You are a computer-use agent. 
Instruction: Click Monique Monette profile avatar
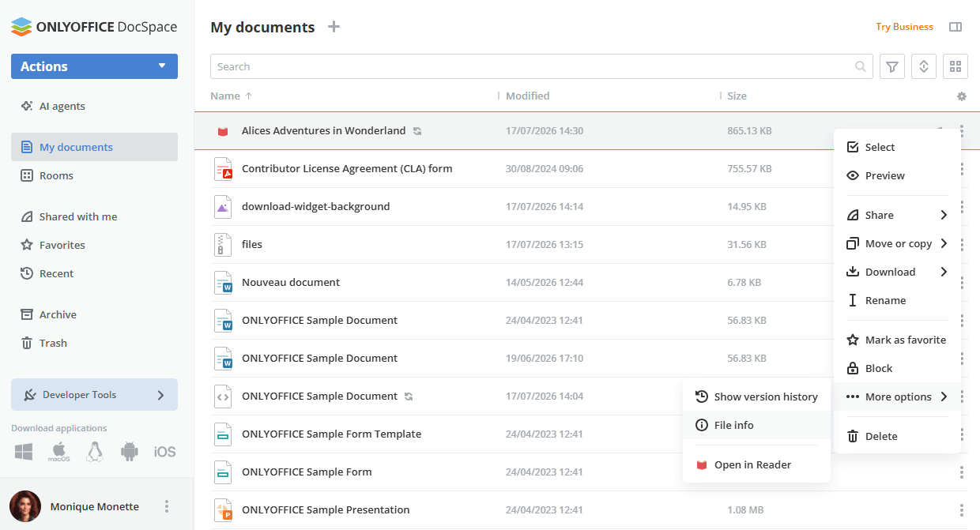coord(24,506)
